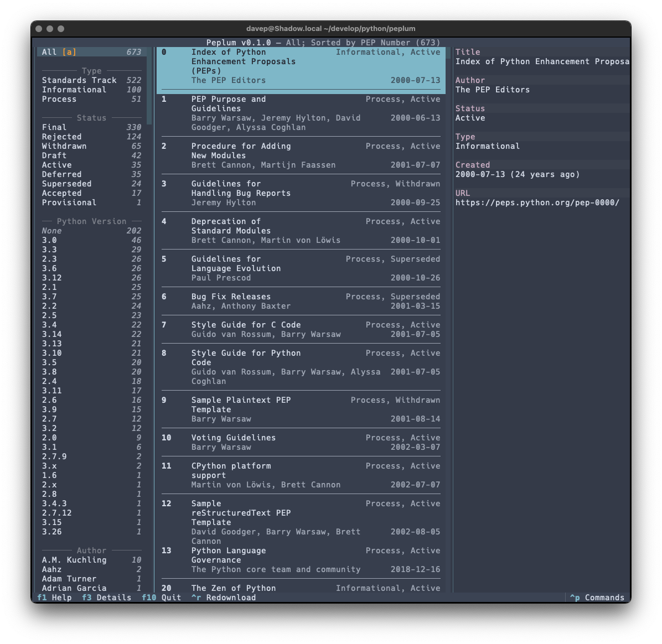Choose the None Python version entry
662x644 pixels.
tap(91, 231)
